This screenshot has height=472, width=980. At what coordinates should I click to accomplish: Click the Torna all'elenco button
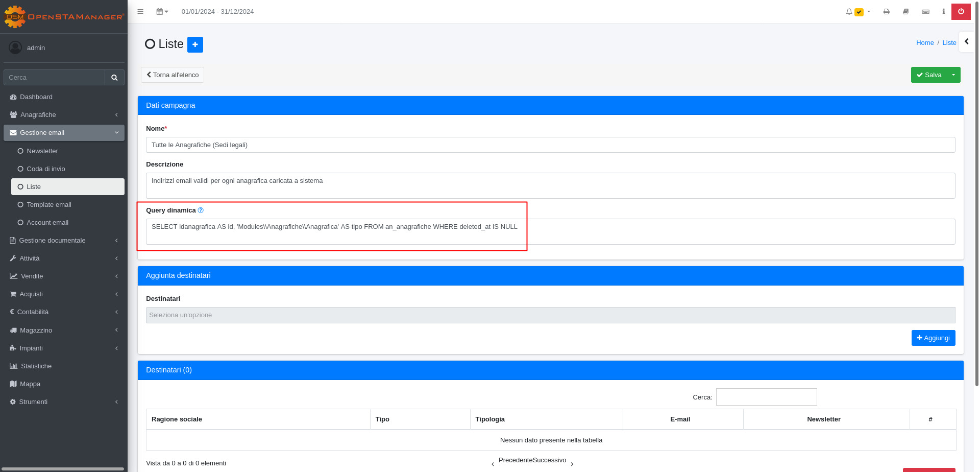click(x=173, y=75)
